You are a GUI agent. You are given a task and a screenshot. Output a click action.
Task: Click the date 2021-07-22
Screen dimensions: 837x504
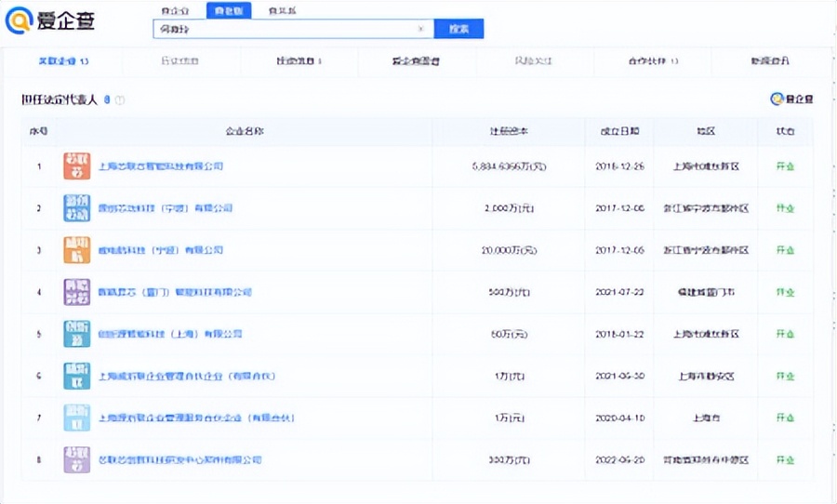(619, 292)
